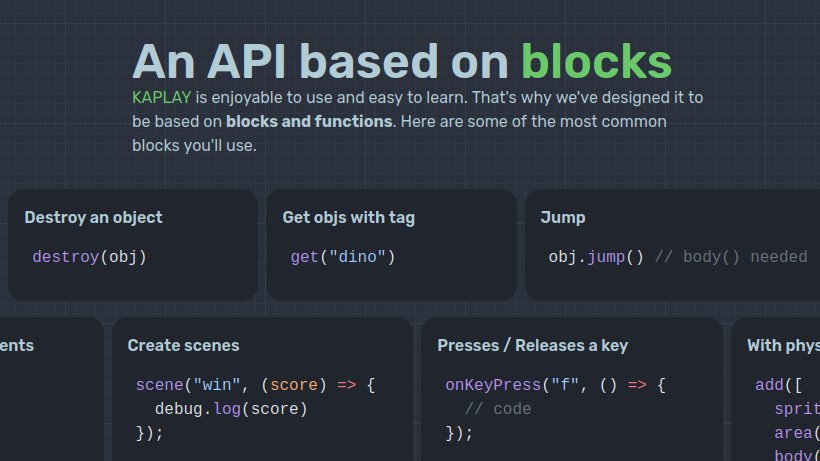
Task: Click the 'An API based on blocks' heading
Action: 402,61
